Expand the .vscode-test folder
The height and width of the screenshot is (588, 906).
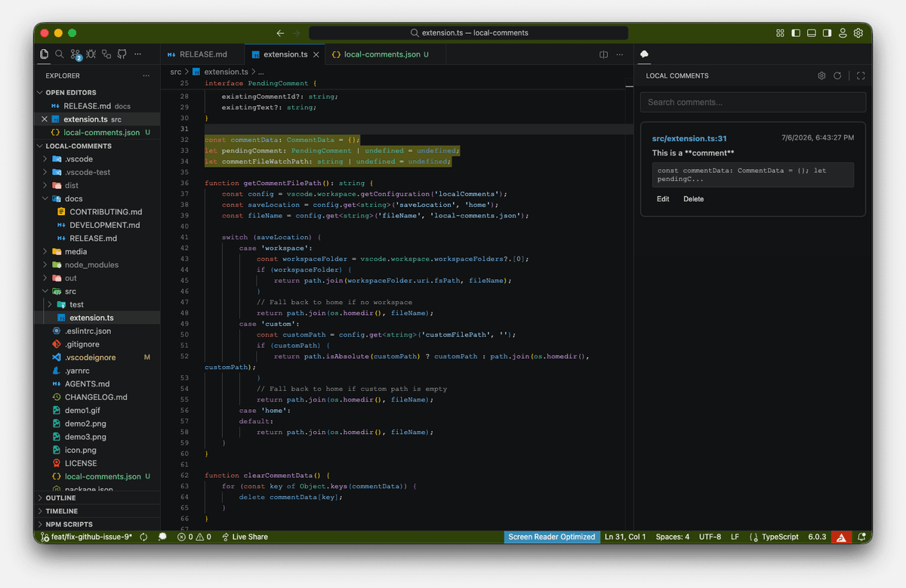[97, 172]
